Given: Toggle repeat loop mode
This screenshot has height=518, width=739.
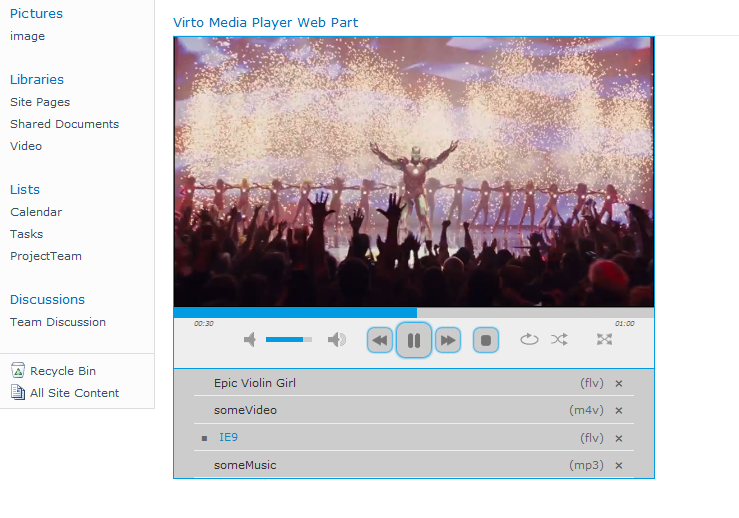Looking at the screenshot, I should [x=529, y=339].
